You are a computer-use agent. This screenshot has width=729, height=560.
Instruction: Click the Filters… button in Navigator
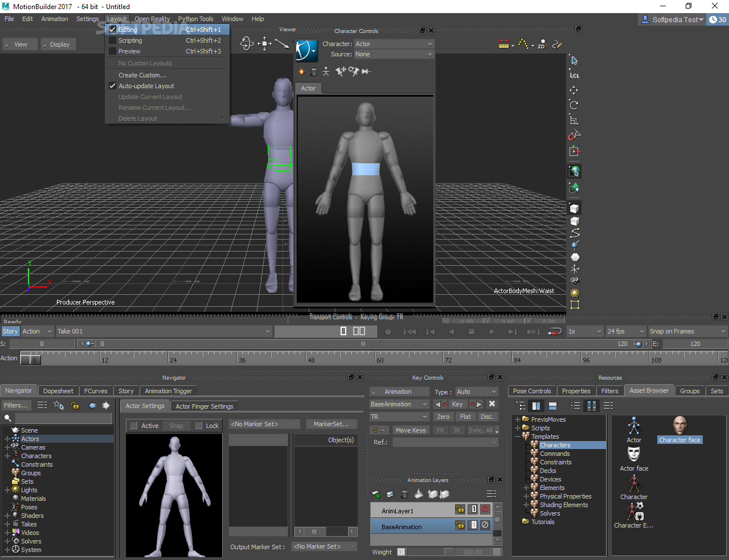[x=16, y=405]
